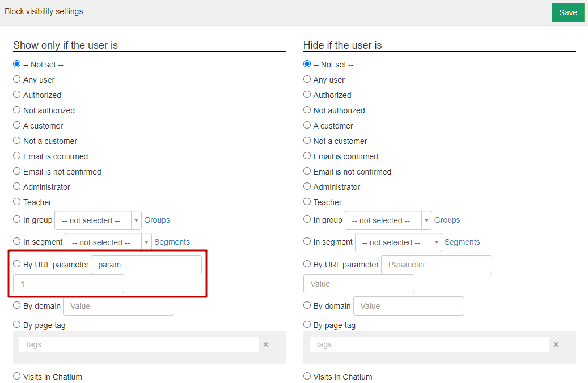Choose 'Authorized' in the Hide if section

307,95
